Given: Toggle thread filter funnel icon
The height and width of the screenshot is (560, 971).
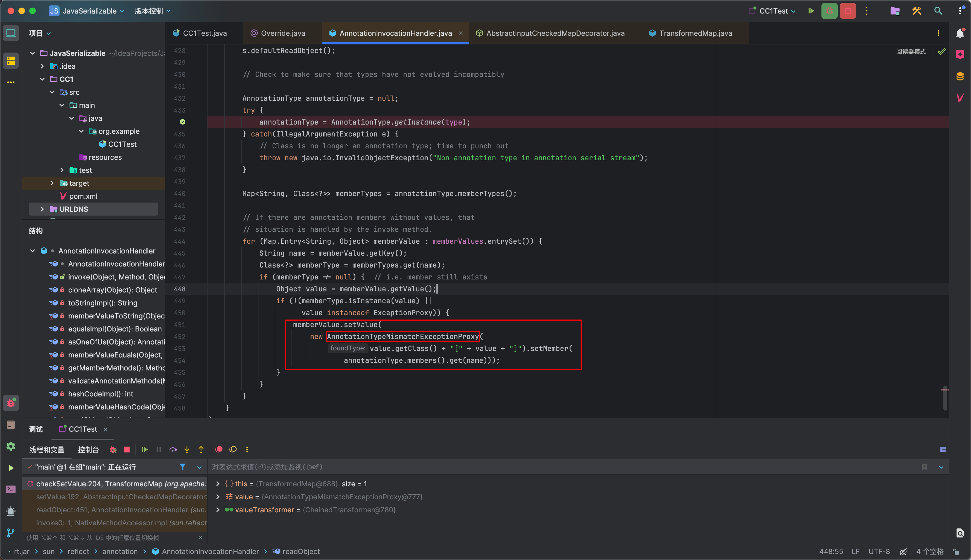Looking at the screenshot, I should point(183,467).
